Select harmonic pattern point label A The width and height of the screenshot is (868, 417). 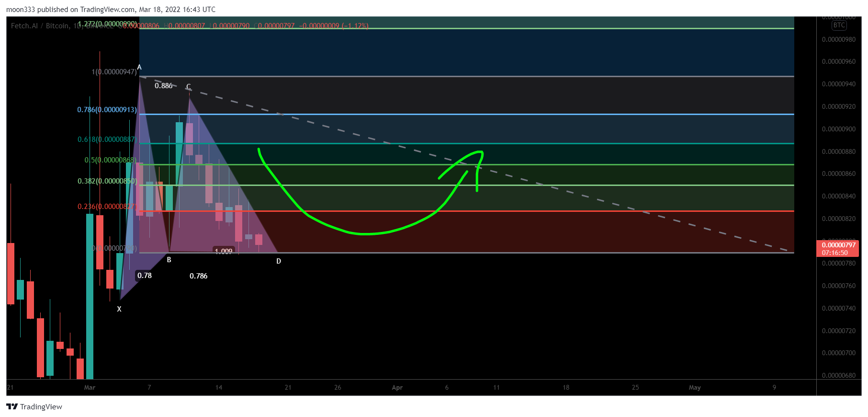coord(139,67)
